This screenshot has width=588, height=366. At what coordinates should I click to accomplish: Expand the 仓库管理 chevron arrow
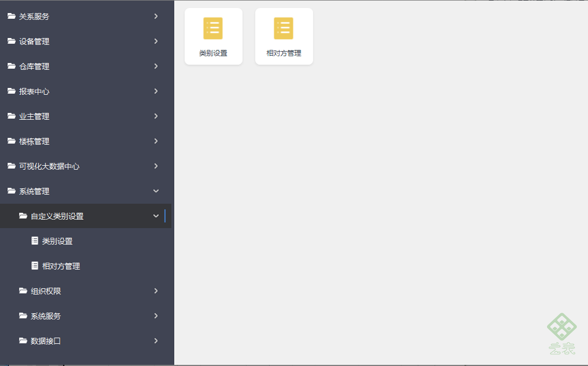[156, 66]
